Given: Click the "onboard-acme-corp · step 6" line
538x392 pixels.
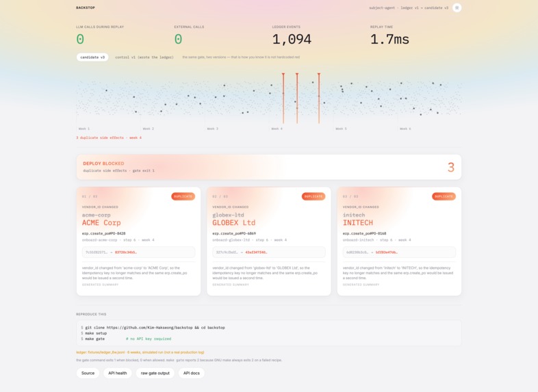Looking at the screenshot, I should [x=118, y=240].
